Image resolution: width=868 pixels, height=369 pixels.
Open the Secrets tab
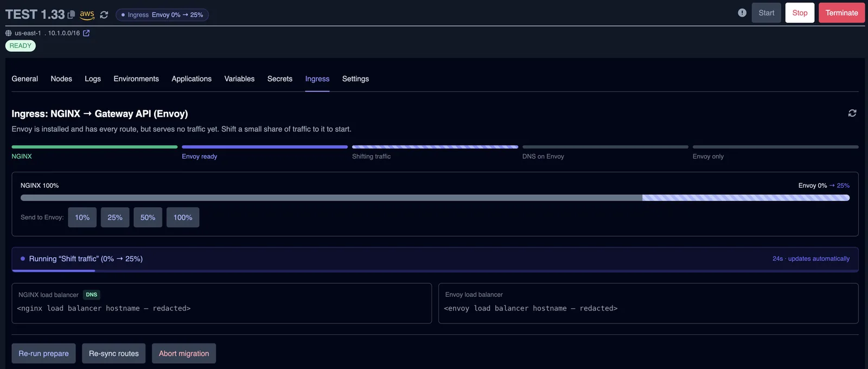[280, 79]
